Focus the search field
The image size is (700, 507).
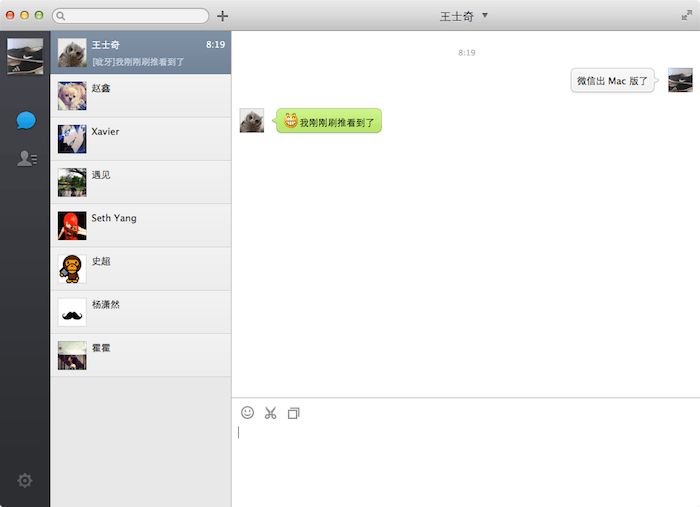tap(130, 16)
